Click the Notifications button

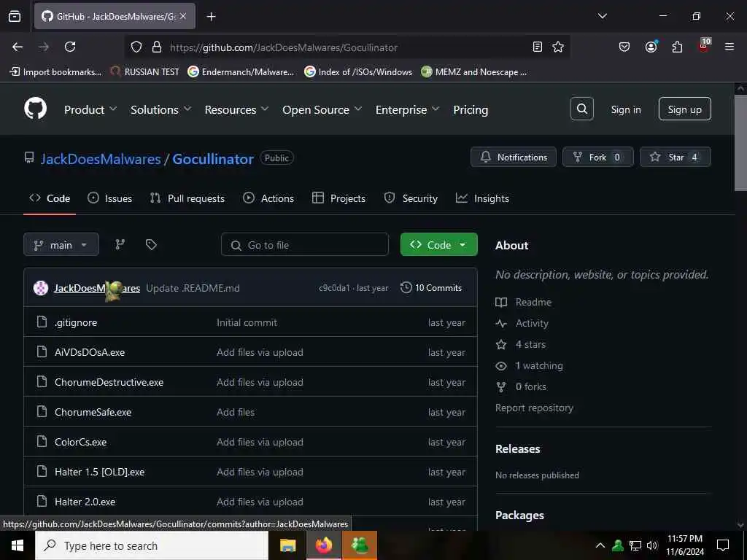tap(514, 157)
